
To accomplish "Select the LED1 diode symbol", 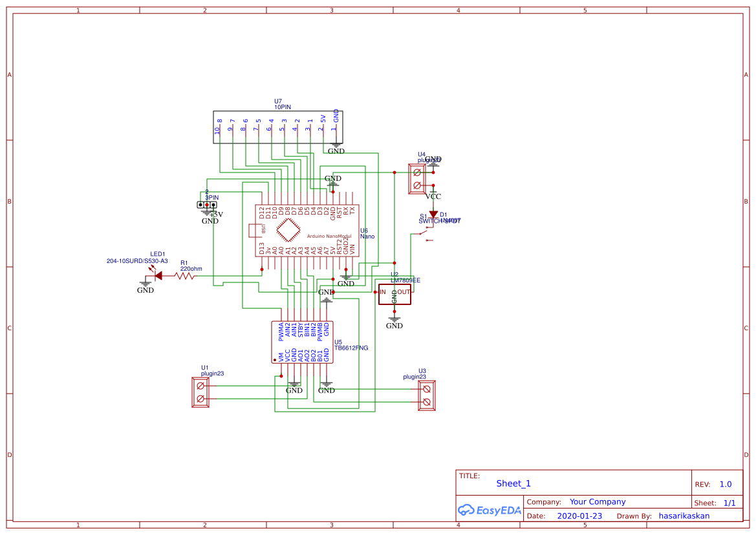I will pyautogui.click(x=157, y=275).
